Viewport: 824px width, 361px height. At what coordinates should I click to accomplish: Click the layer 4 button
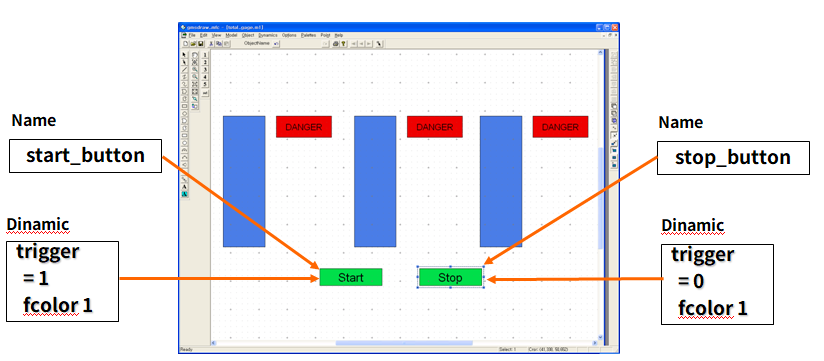[205, 77]
